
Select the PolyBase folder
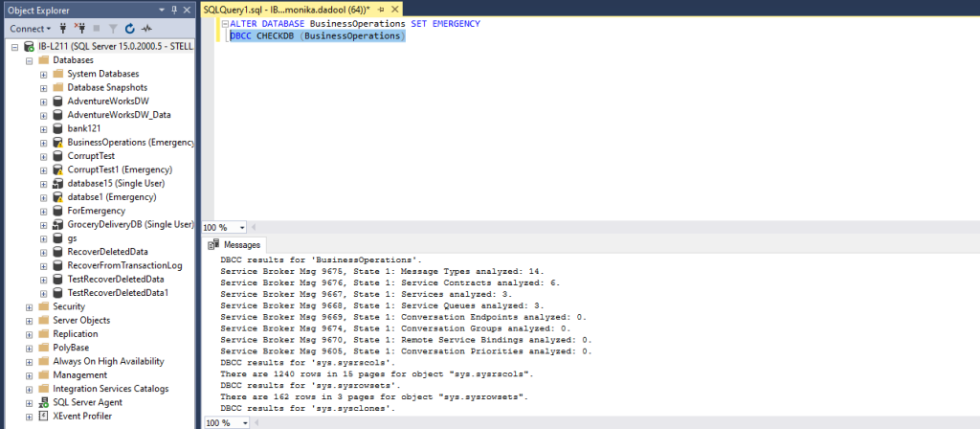point(71,348)
